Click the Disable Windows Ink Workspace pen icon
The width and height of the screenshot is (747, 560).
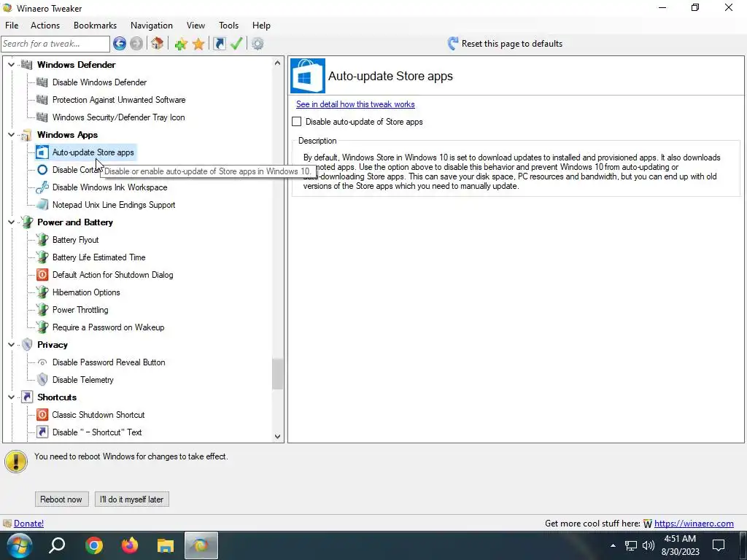tap(42, 187)
